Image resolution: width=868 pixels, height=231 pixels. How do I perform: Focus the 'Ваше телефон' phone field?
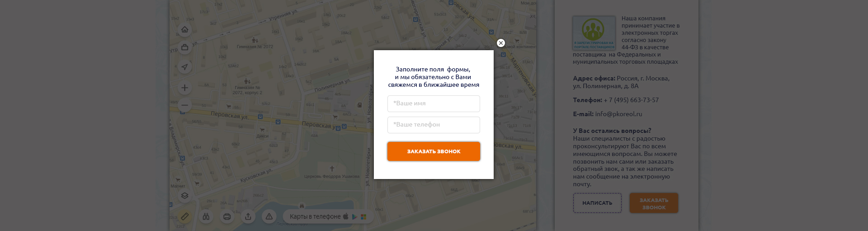(434, 125)
